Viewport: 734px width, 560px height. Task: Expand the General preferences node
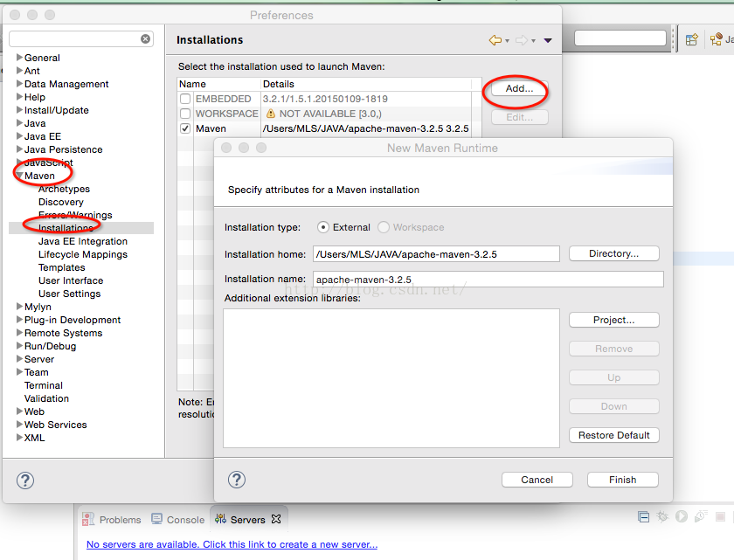19,57
